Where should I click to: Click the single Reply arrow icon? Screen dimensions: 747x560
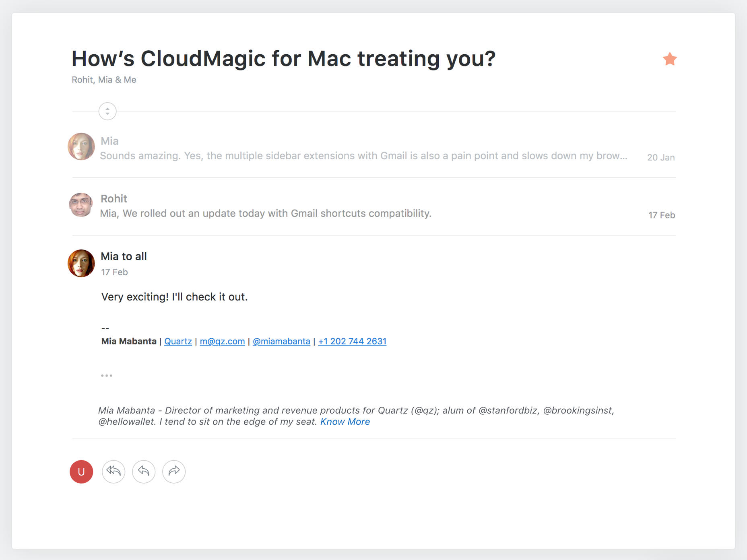click(x=144, y=471)
